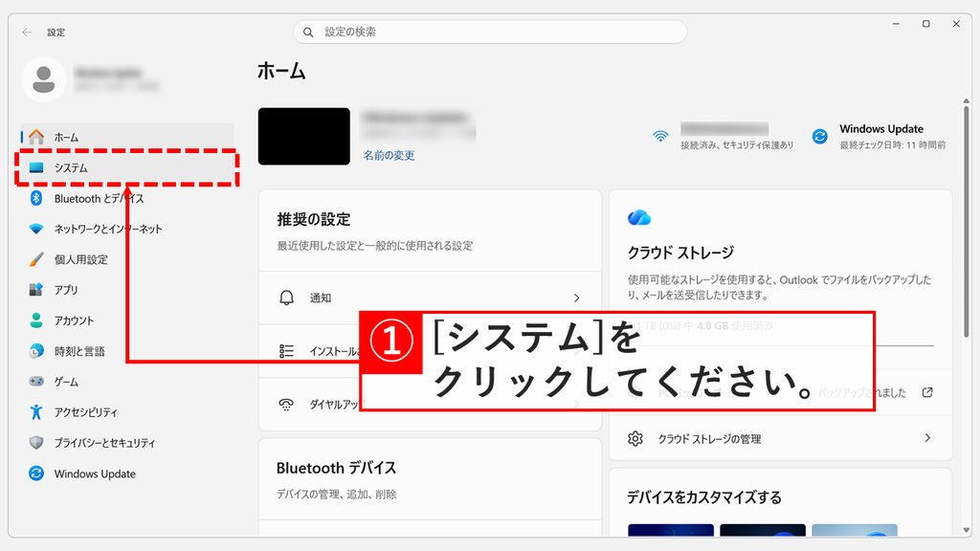Click the Wi-Fi status icon at top
Screen dimensions: 980x551
point(660,136)
